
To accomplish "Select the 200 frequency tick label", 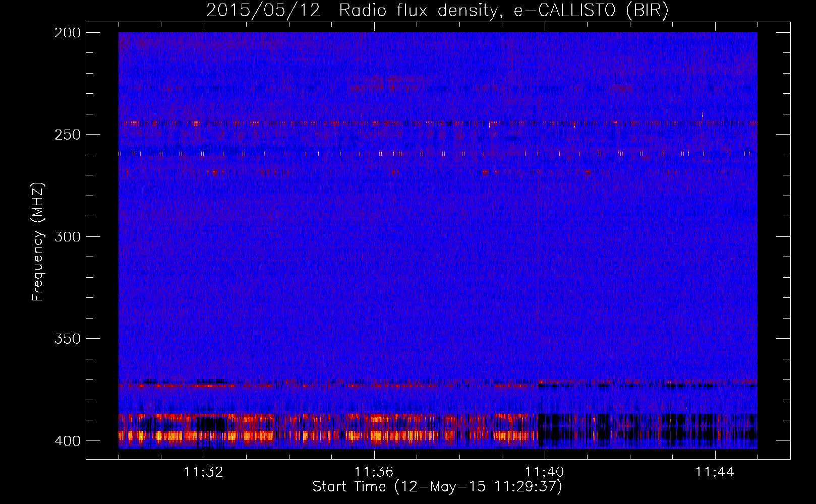I will point(67,33).
